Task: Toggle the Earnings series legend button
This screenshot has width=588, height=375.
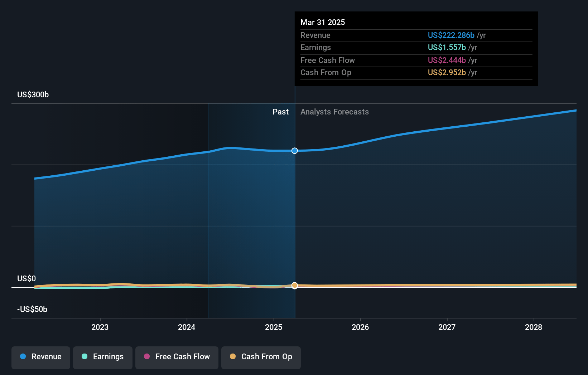Action: click(103, 357)
